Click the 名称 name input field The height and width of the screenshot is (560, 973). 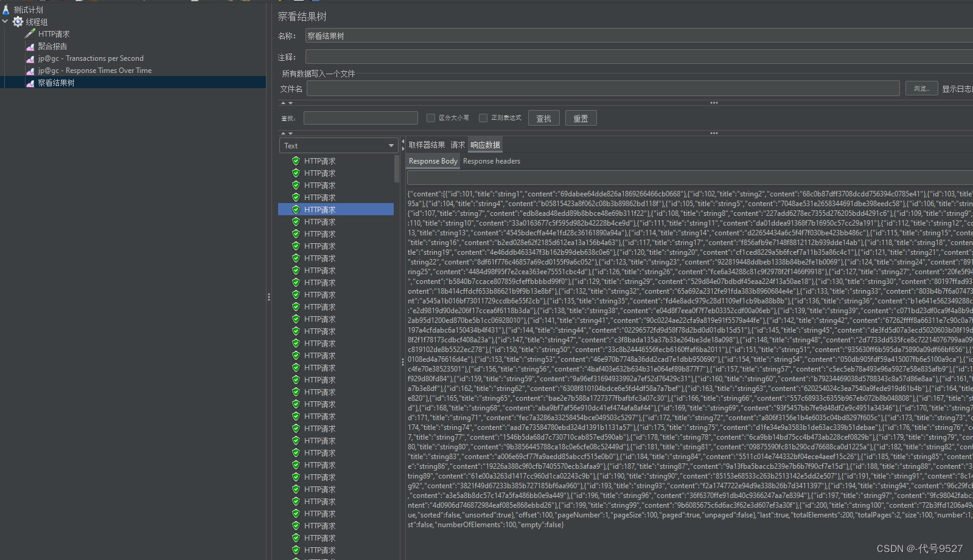click(x=639, y=36)
